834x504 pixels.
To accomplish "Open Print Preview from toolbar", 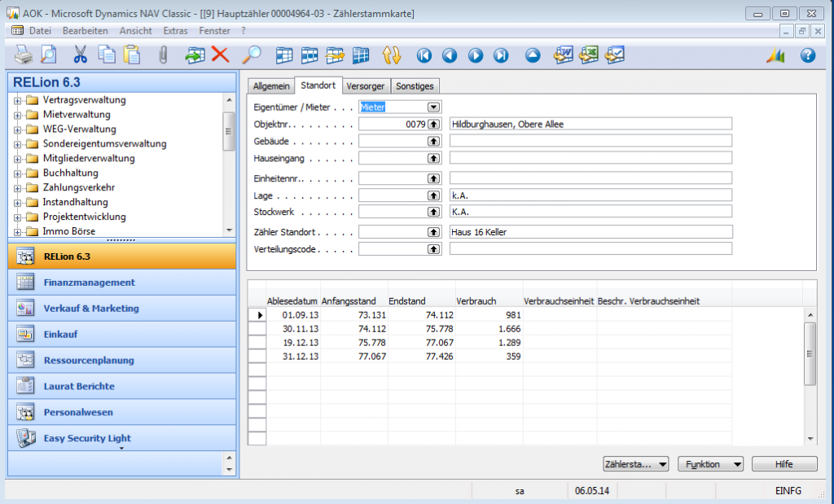I will click(48, 55).
